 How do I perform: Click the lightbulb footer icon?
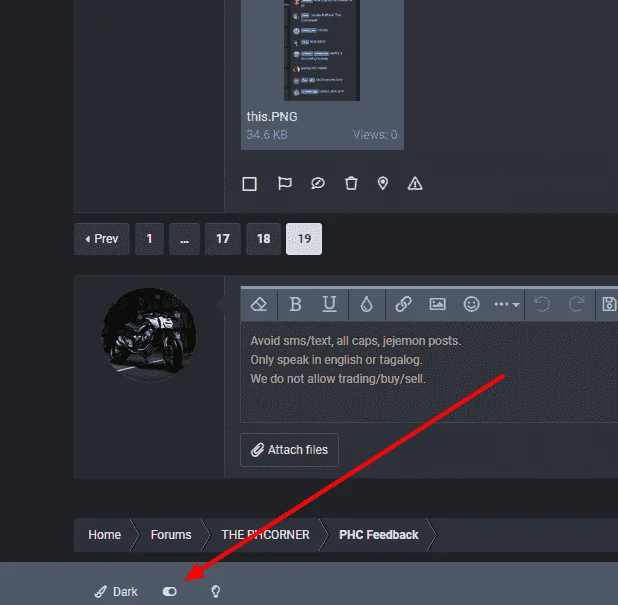[x=215, y=591]
